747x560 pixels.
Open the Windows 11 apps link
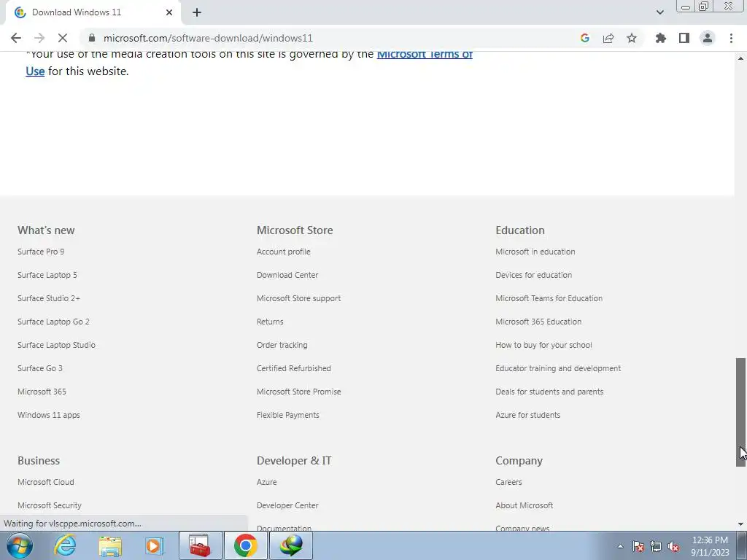[49, 415]
